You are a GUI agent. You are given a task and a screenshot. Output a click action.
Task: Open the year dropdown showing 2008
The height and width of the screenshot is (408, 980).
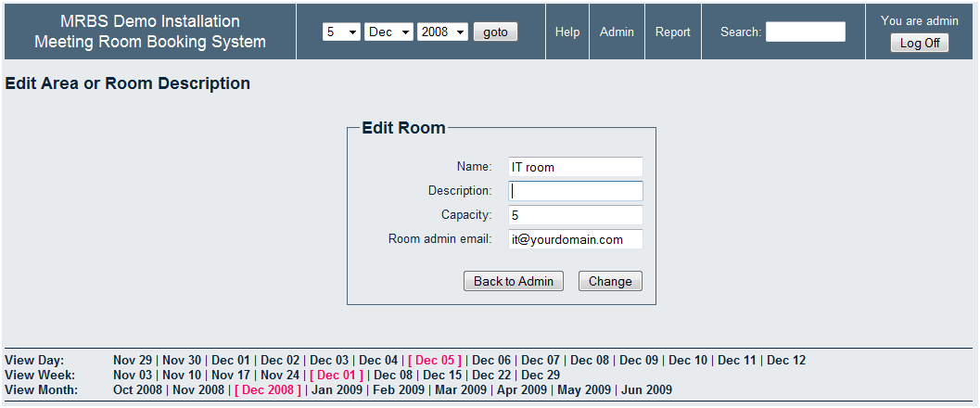(x=442, y=32)
